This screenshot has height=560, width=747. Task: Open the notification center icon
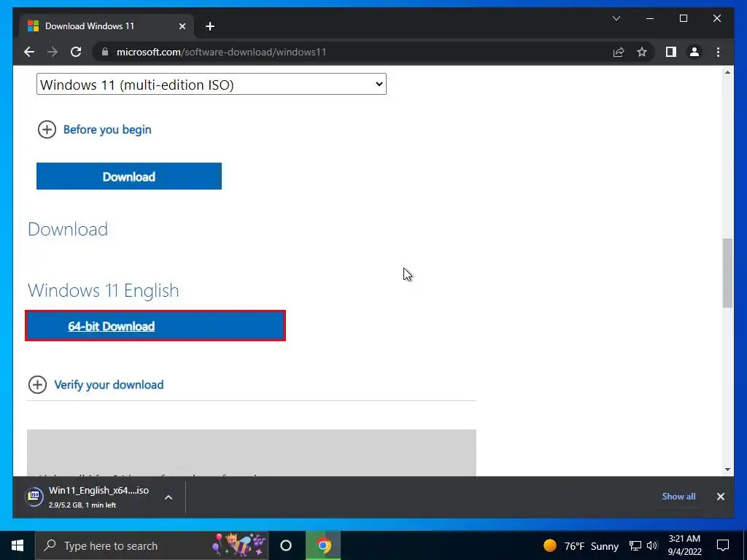723,545
